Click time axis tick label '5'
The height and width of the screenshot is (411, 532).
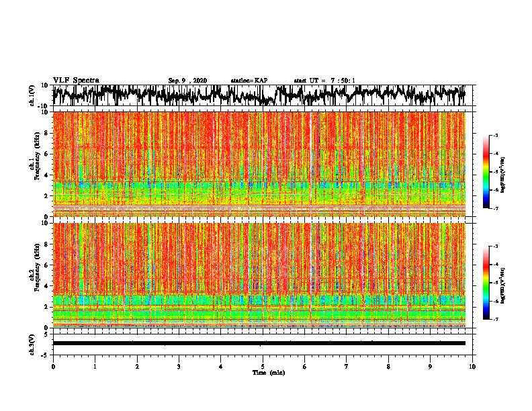[263, 367]
